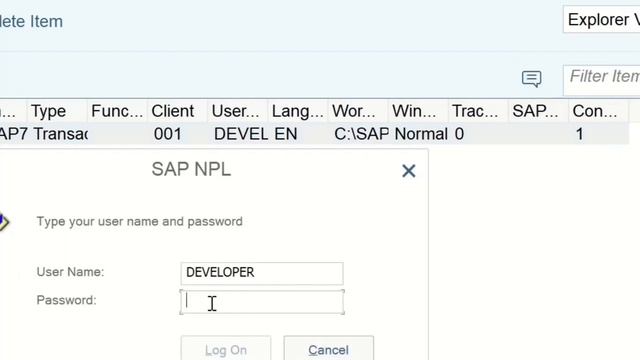Open the Explorer view dropdown
This screenshot has width=640, height=360.
click(x=602, y=20)
